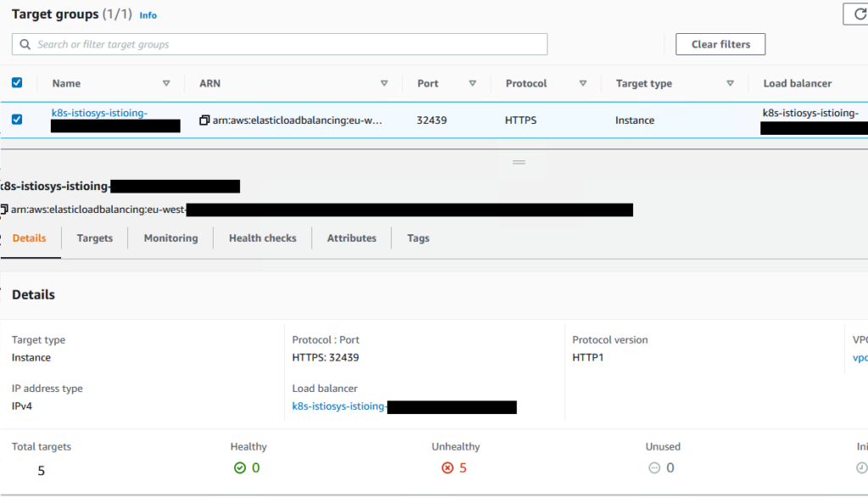The width and height of the screenshot is (868, 498).
Task: Uncheck the k8s-istiosys-istioing row checkbox
Action: tap(17, 120)
